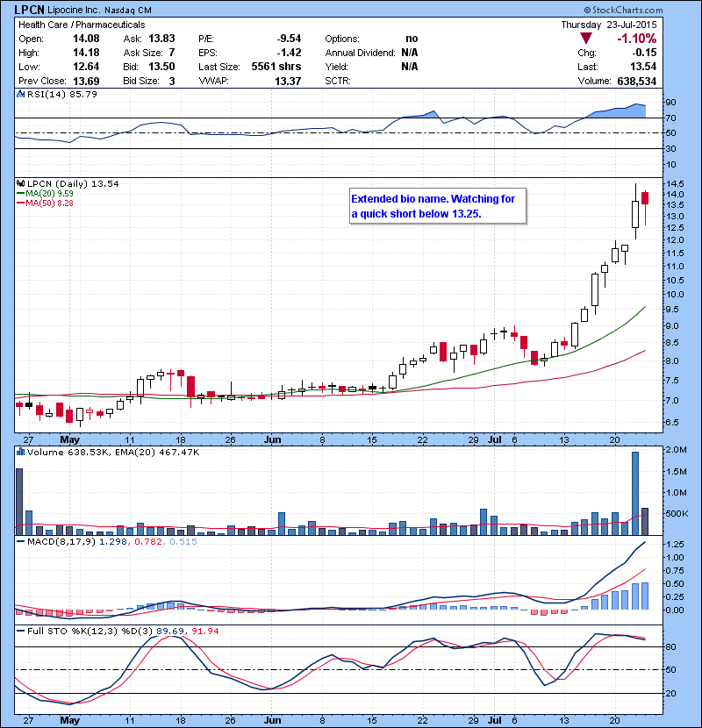The height and width of the screenshot is (728, 702).
Task: Click the VWAP value 13.37
Action: (x=288, y=81)
